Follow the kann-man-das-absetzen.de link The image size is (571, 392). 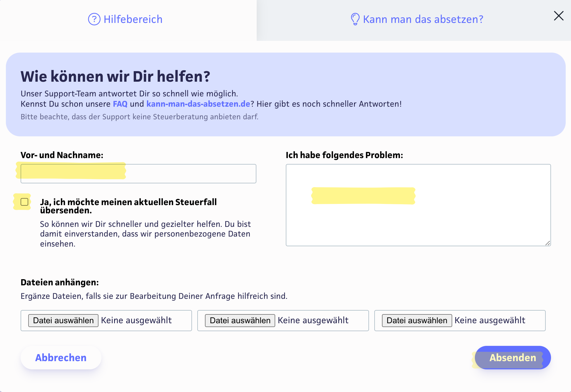click(x=198, y=104)
